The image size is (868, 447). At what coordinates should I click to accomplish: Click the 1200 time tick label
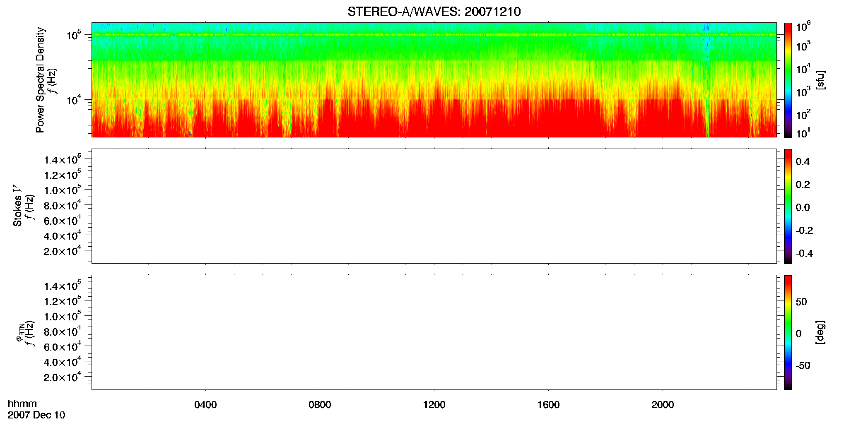pos(434,405)
